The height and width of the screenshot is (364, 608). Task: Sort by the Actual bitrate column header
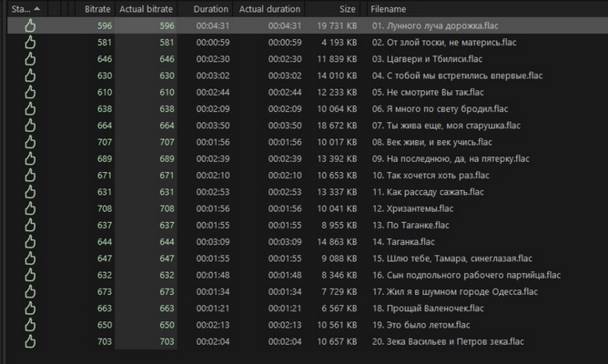(146, 9)
